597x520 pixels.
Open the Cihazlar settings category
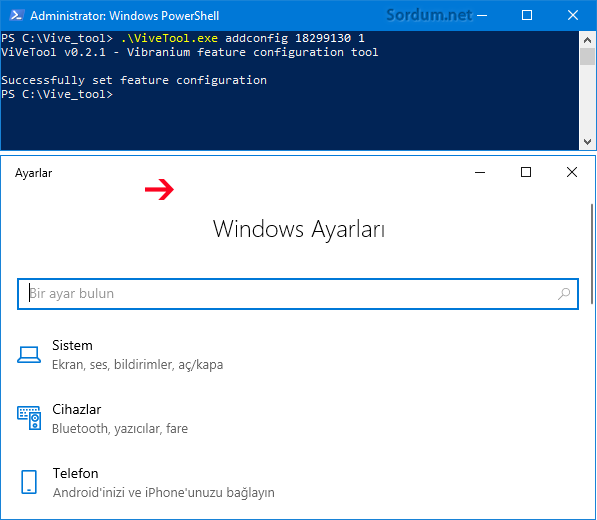102,419
